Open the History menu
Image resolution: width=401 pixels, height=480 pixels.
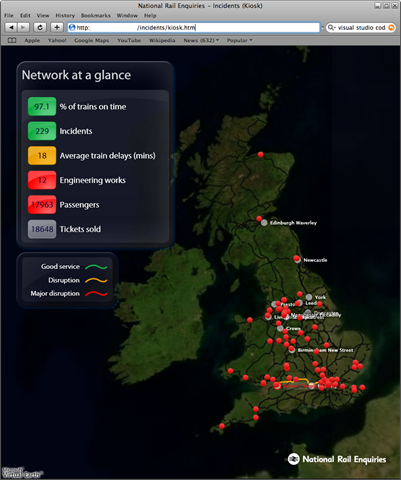coord(65,15)
